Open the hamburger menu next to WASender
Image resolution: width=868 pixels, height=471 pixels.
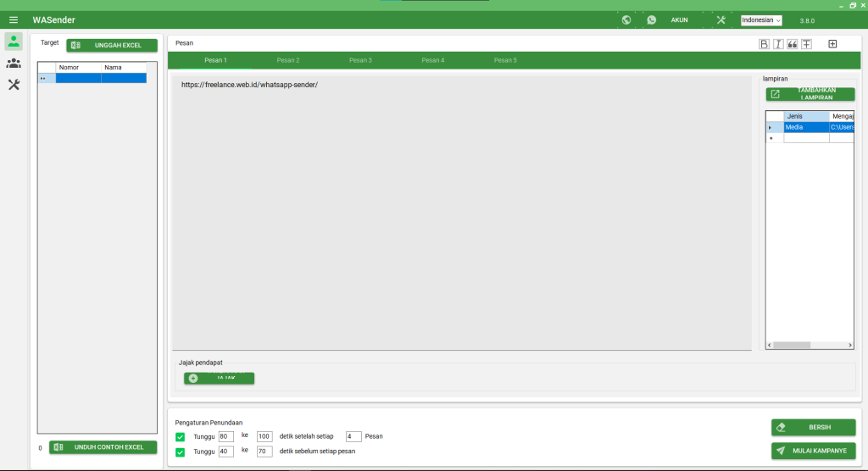(x=14, y=19)
